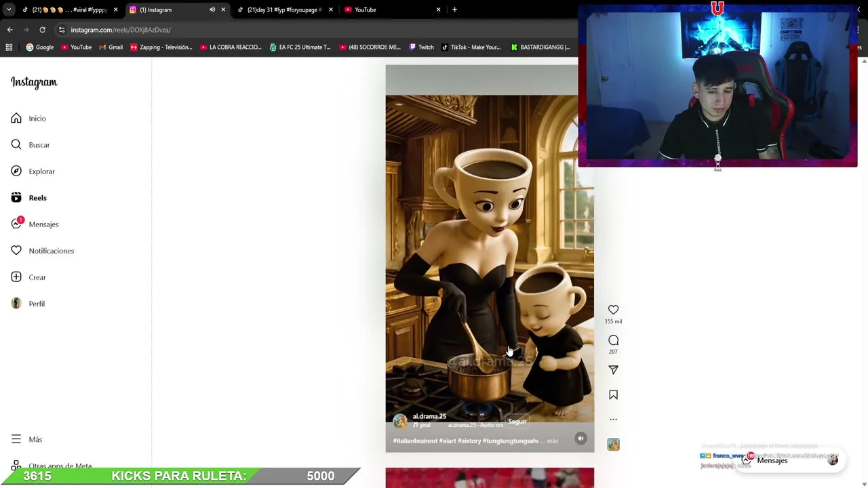Save the reel with bookmark icon

[x=613, y=395]
